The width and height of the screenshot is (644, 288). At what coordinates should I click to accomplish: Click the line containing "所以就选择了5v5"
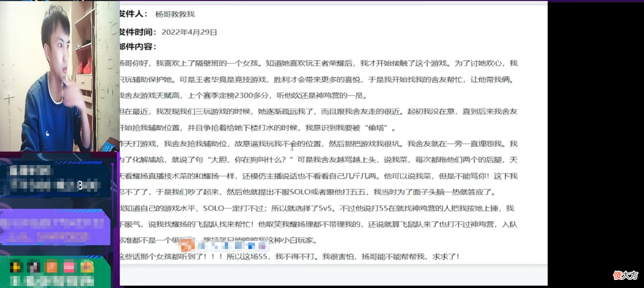(317, 208)
